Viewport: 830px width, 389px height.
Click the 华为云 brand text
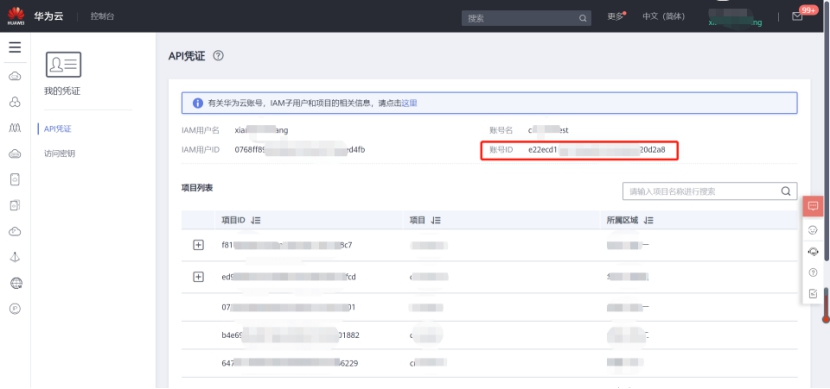49,16
